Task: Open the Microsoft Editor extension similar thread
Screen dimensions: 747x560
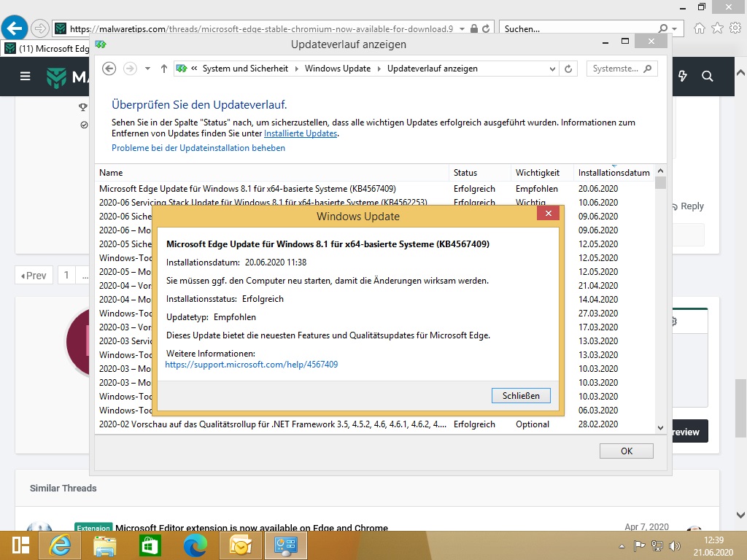Action: point(252,527)
